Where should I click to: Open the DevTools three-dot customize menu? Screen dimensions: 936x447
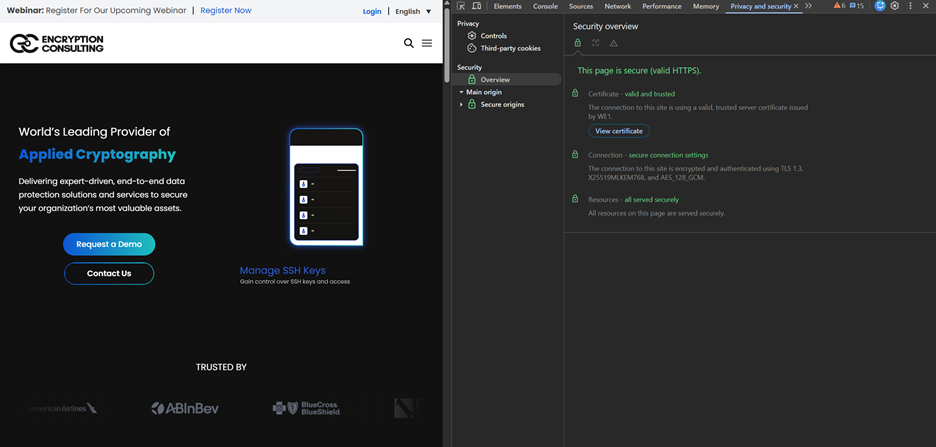coord(910,6)
